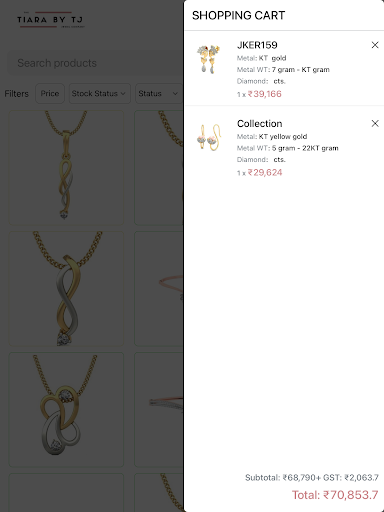
Task: Open the JKER159 product title link
Action: click(x=257, y=45)
